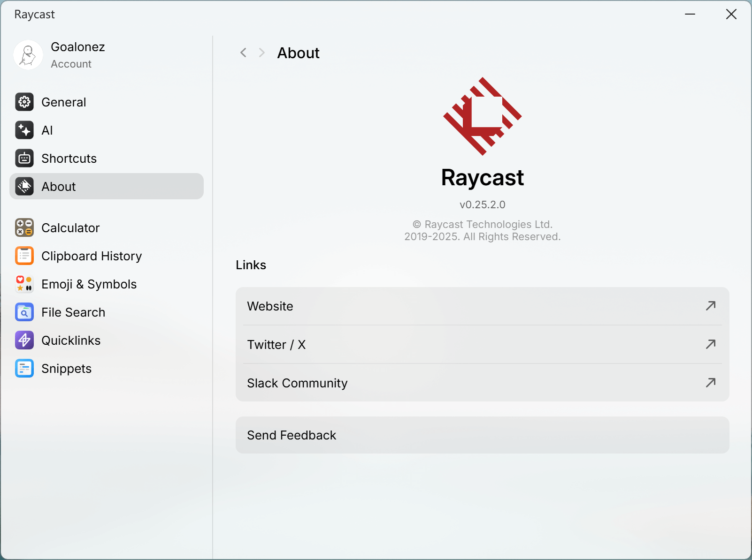Open the AI sparkle icon
The height and width of the screenshot is (560, 752).
tap(24, 130)
